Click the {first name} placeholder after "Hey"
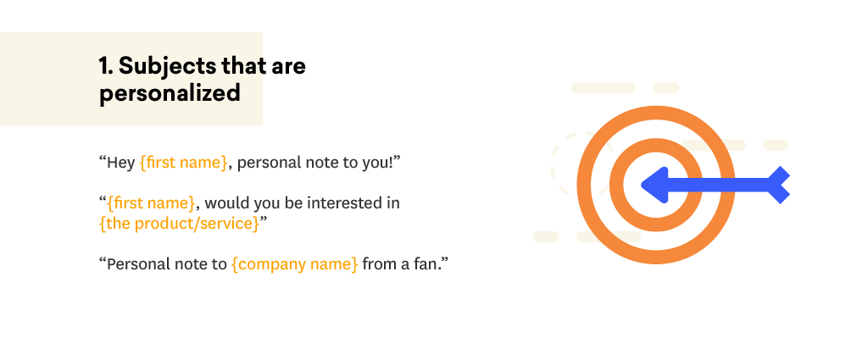The image size is (868, 338). 183,163
